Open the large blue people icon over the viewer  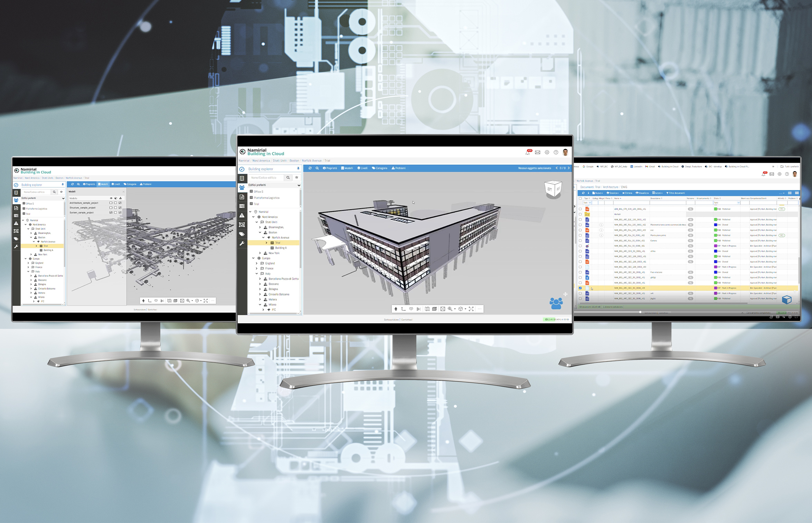click(556, 303)
